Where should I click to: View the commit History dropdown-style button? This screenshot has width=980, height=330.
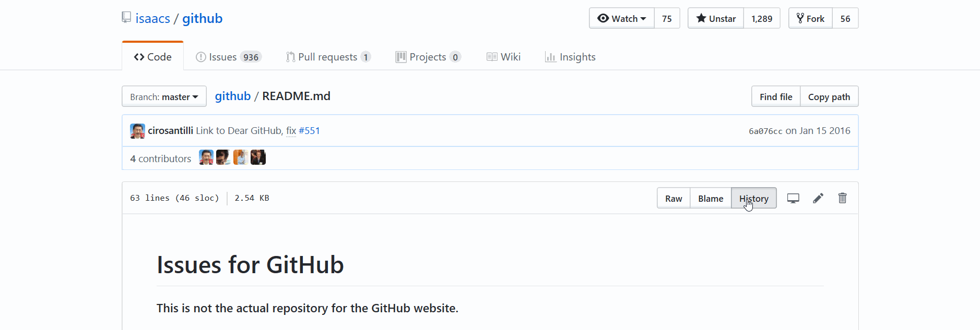click(753, 198)
